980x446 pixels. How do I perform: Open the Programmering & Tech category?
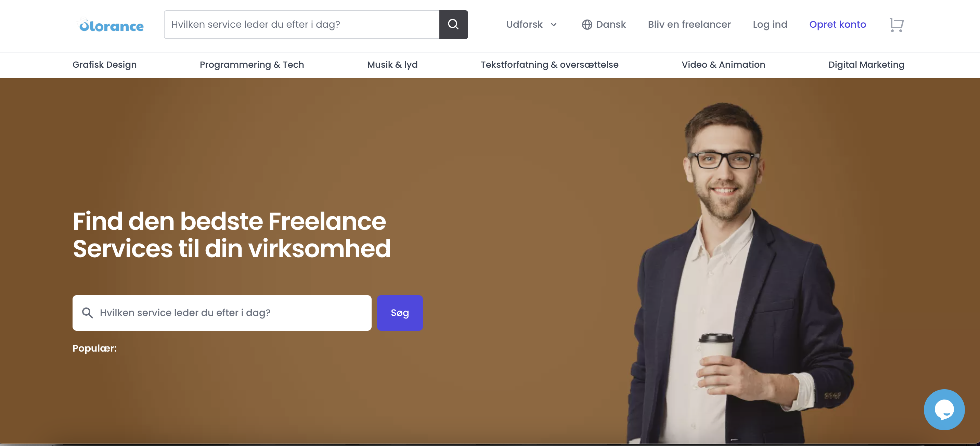pos(252,65)
